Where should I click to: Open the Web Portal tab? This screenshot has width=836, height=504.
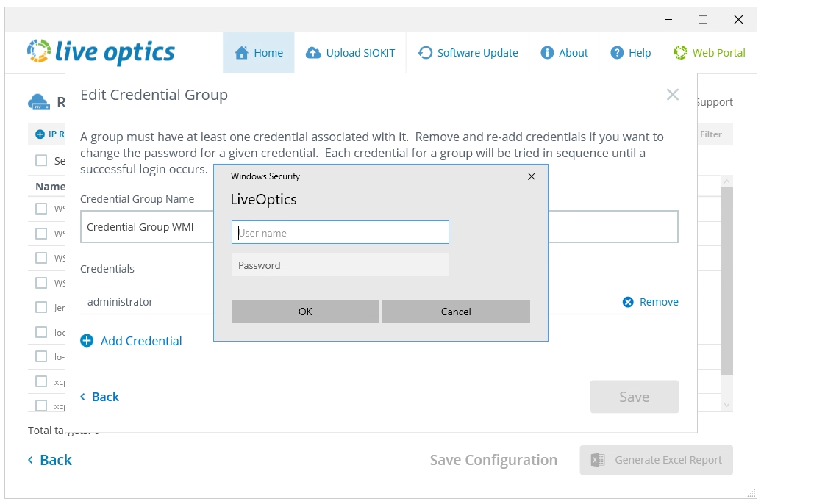point(709,53)
